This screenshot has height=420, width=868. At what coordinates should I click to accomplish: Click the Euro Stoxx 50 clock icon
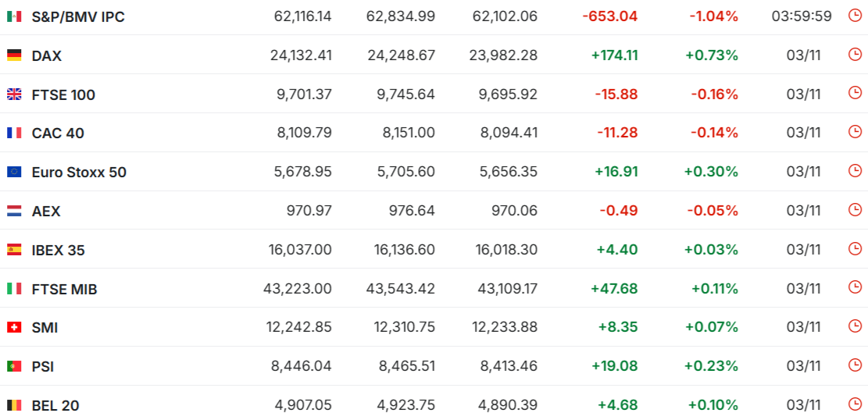[x=854, y=171]
